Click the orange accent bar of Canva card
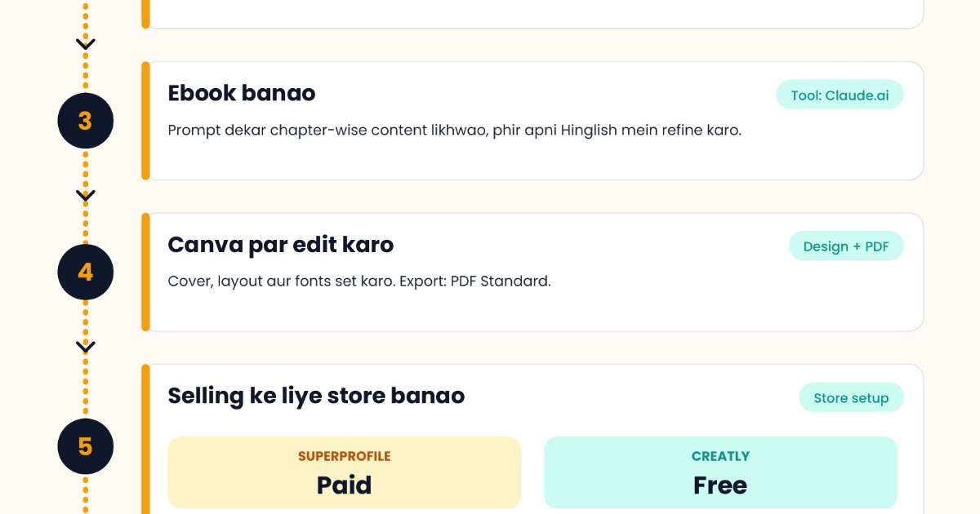Viewport: 980px width, 514px height. 145,272
